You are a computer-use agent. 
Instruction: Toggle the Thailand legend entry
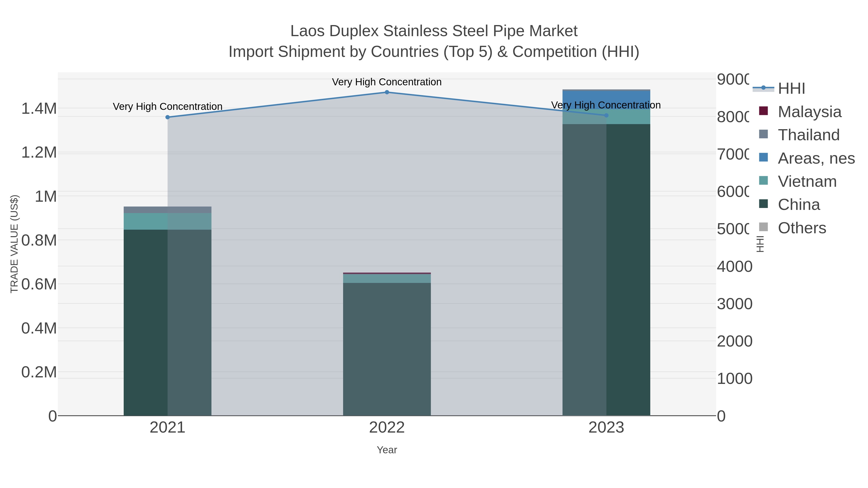click(x=799, y=135)
